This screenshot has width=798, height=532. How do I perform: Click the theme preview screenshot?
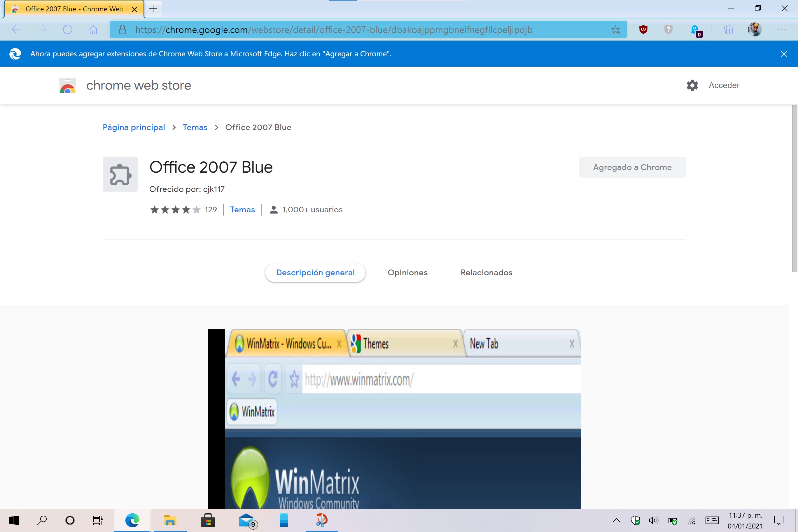coord(394,418)
